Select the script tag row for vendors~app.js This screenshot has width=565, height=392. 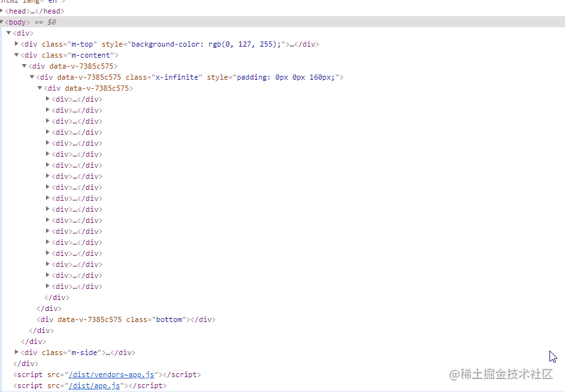[107, 375]
